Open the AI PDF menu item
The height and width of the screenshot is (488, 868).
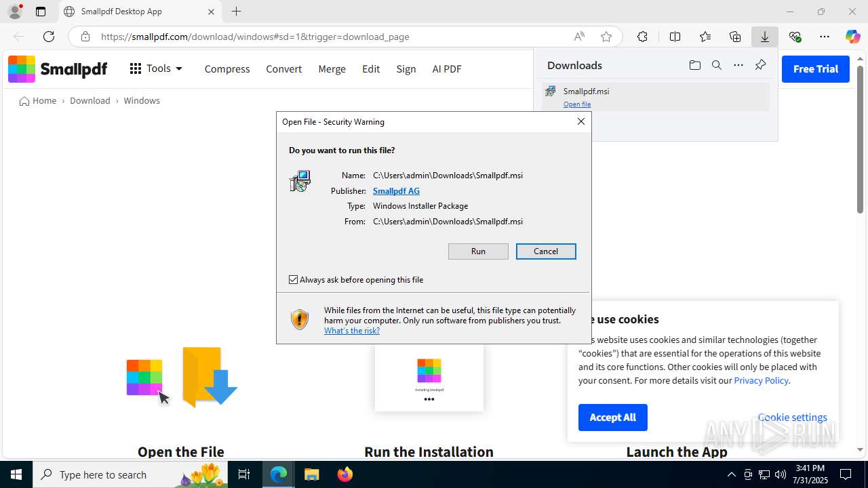[447, 69]
